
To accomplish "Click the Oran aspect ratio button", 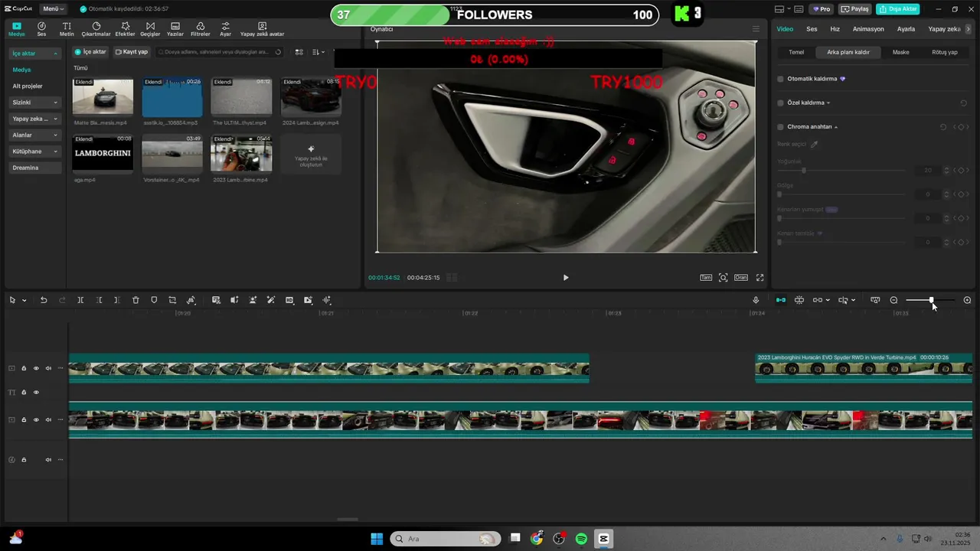I will (x=741, y=278).
